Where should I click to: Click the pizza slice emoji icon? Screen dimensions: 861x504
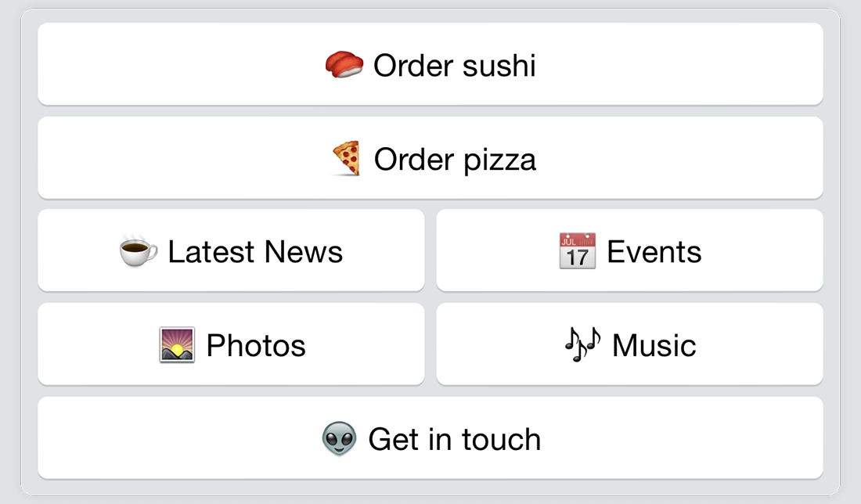click(x=346, y=159)
